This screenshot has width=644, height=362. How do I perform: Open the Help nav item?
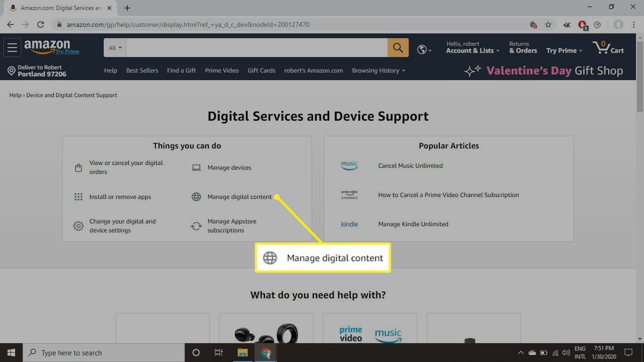pyautogui.click(x=110, y=71)
